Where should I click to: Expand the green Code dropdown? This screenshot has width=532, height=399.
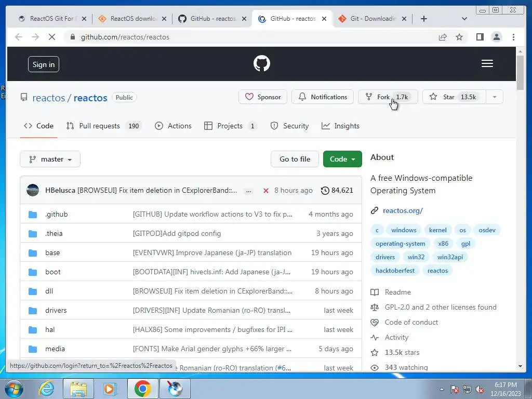coord(342,159)
